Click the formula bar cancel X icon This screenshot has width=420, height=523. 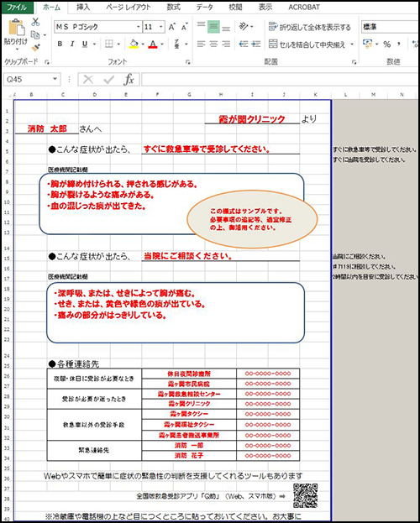tap(88, 80)
